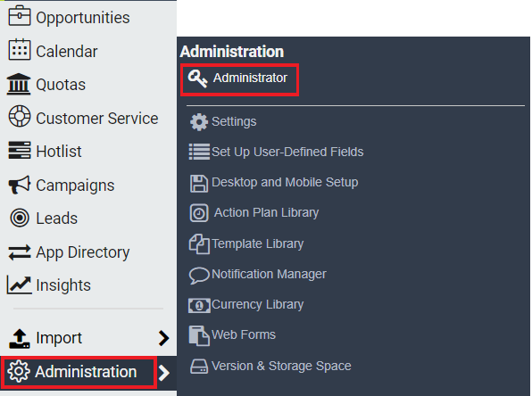The height and width of the screenshot is (396, 532).
Task: Click the Leads target icon
Action: click(x=20, y=218)
